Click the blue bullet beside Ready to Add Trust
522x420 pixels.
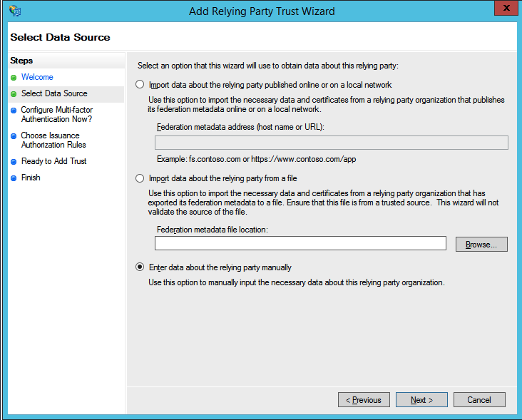(x=14, y=162)
